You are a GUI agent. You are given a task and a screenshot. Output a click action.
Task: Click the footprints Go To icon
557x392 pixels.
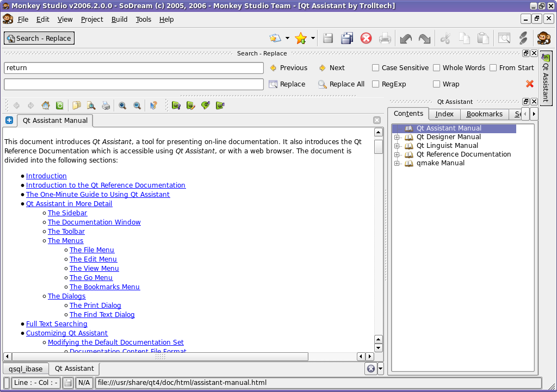tap(523, 38)
